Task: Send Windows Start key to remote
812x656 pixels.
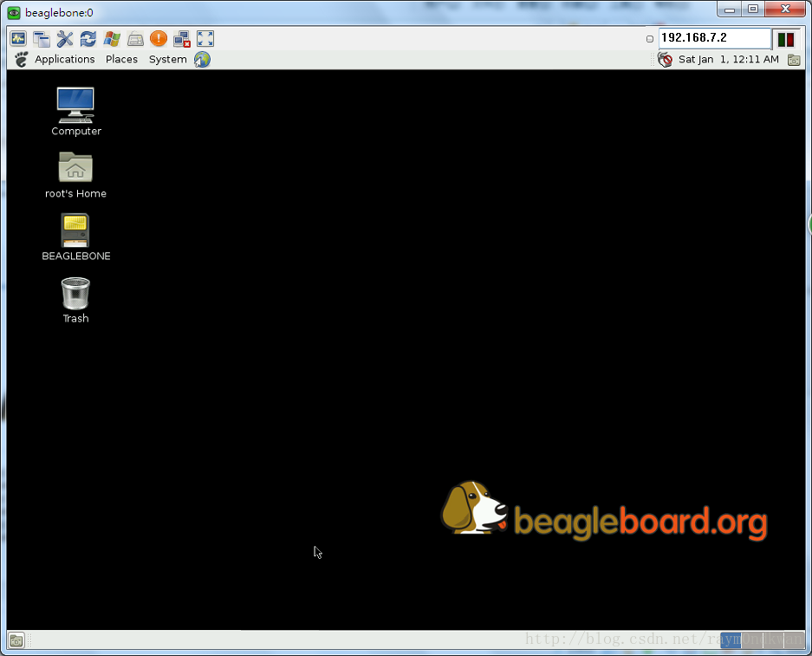Action: tap(112, 39)
